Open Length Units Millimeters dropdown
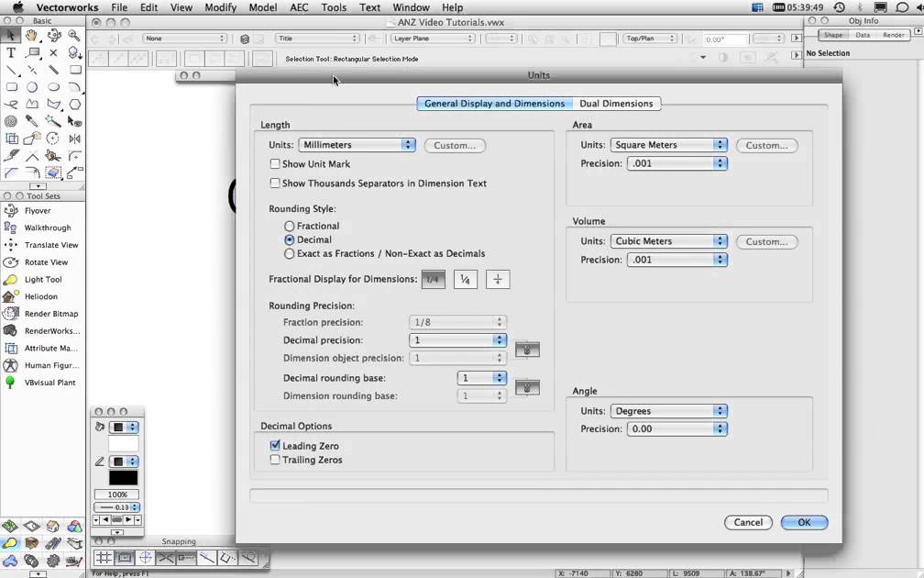This screenshot has height=578, width=924. tap(357, 145)
